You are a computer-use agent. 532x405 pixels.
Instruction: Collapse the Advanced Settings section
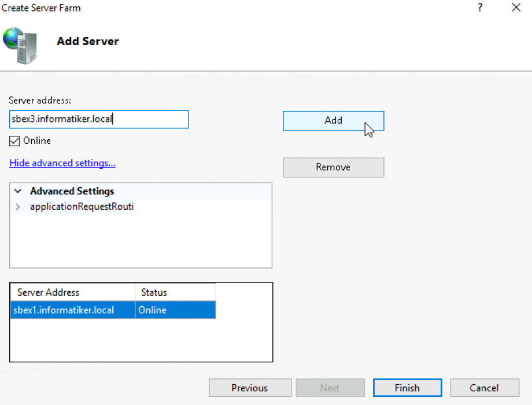(17, 191)
